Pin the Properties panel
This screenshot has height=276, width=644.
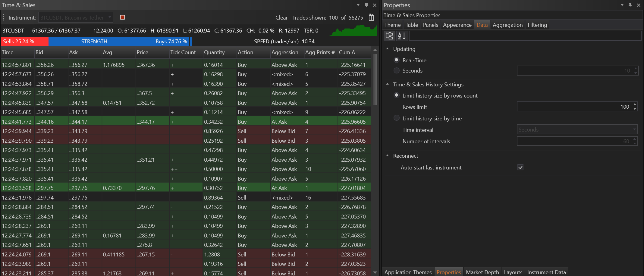630,5
